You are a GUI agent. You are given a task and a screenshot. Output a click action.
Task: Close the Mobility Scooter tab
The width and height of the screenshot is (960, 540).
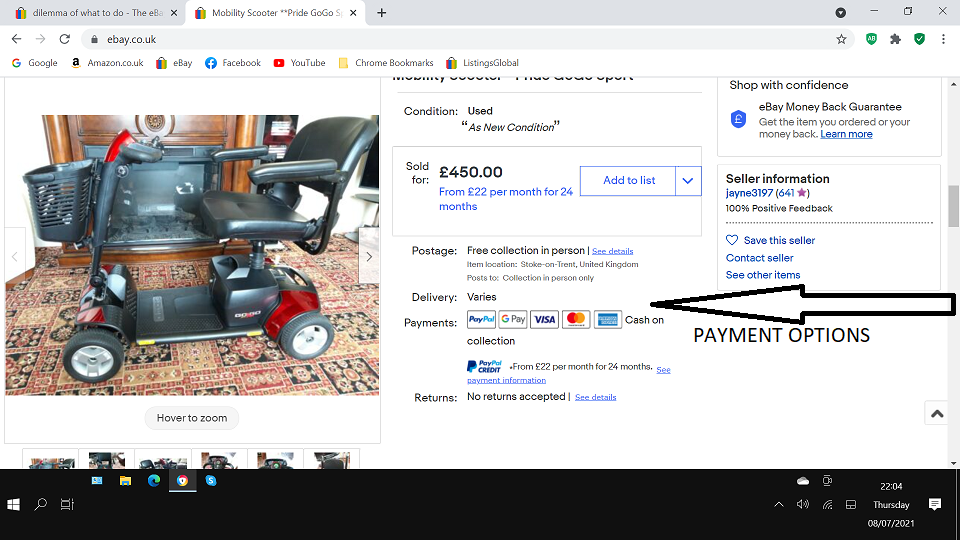pyautogui.click(x=353, y=13)
